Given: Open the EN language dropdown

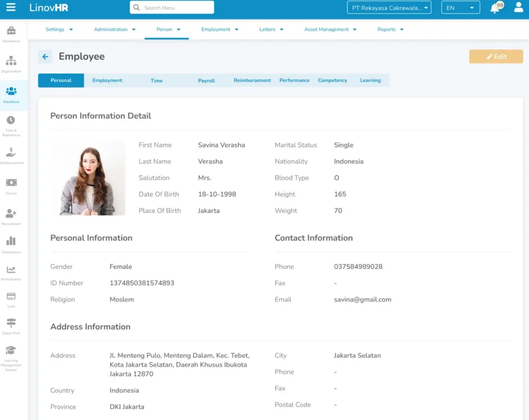Looking at the screenshot, I should [460, 8].
